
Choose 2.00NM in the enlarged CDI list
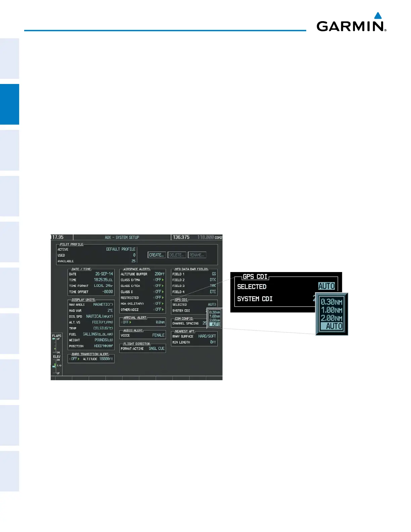pos(331,318)
